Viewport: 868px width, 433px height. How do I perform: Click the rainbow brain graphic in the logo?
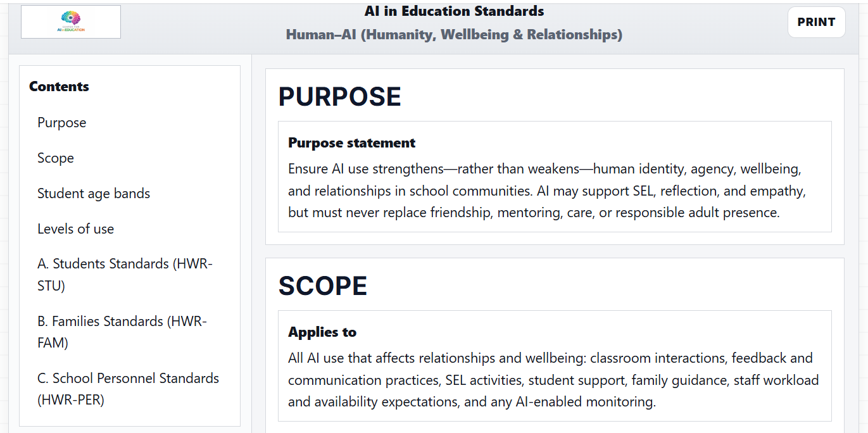71,18
